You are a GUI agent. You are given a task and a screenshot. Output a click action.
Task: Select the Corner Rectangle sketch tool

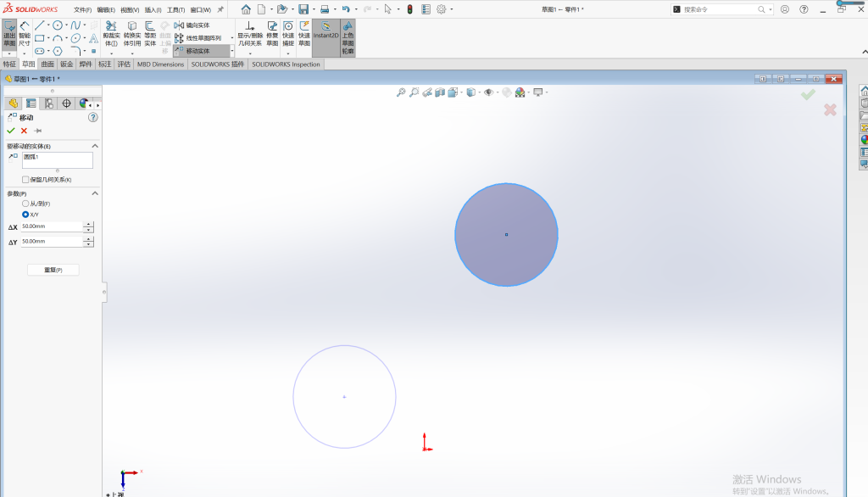(39, 38)
